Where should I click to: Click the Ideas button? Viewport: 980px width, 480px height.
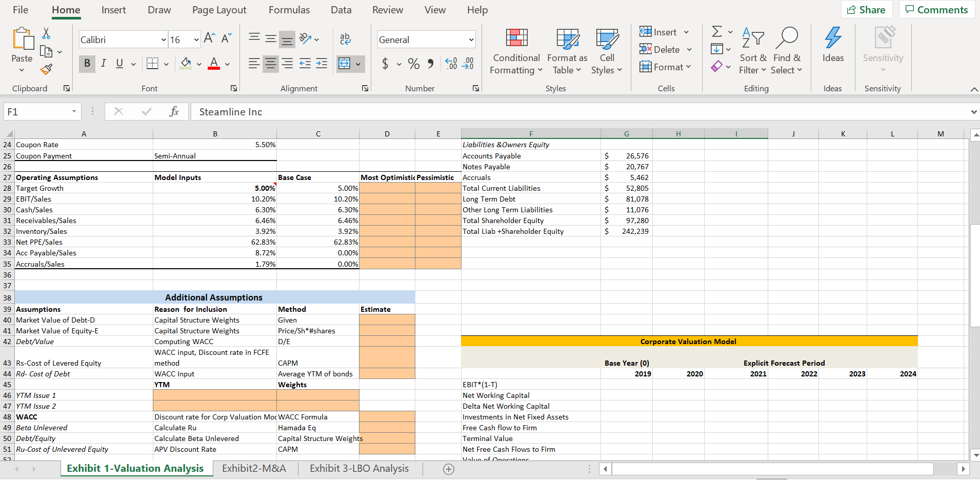pyautogui.click(x=832, y=49)
